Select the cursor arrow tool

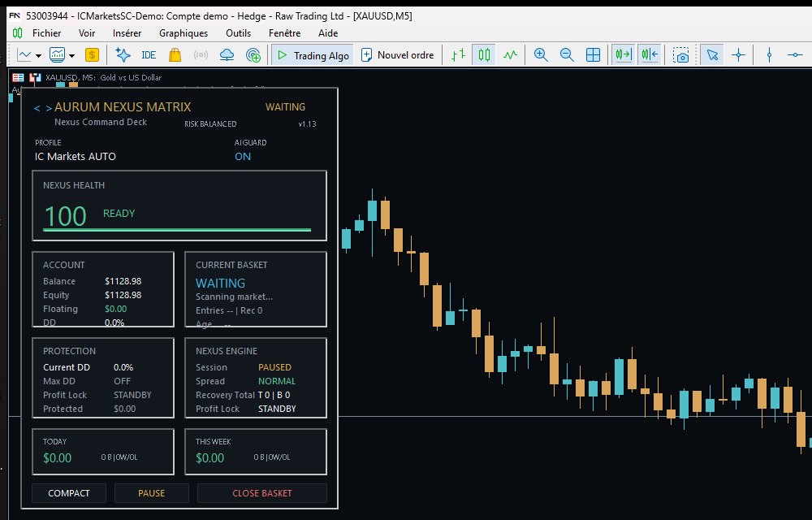click(713, 55)
